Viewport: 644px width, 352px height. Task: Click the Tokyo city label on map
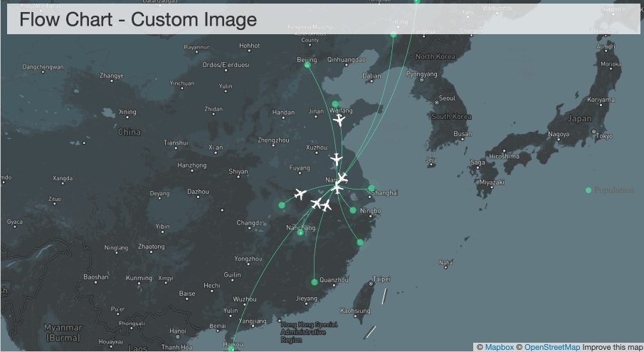pos(604,136)
